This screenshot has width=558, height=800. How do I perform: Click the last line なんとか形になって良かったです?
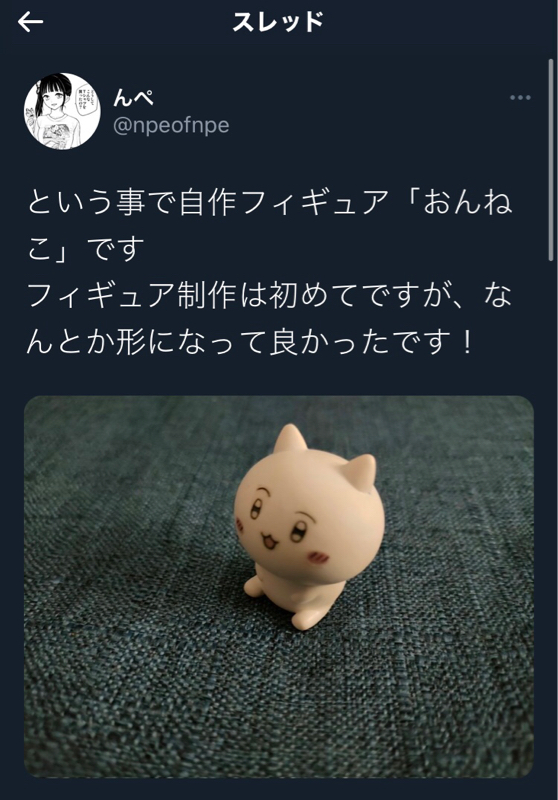click(250, 342)
